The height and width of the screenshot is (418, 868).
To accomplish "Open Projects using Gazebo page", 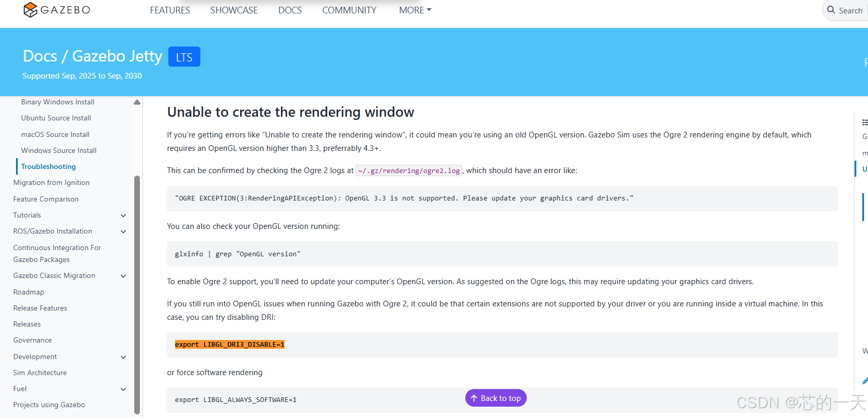I will 49,405.
